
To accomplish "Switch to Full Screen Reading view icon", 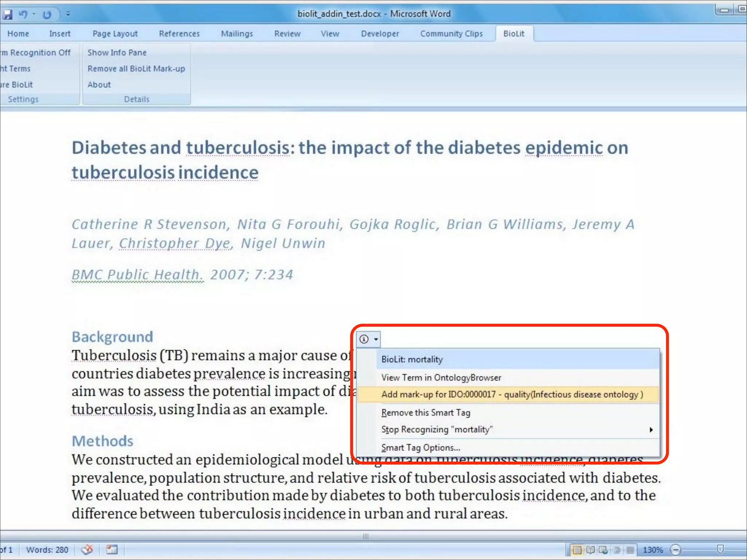I will pyautogui.click(x=590, y=550).
